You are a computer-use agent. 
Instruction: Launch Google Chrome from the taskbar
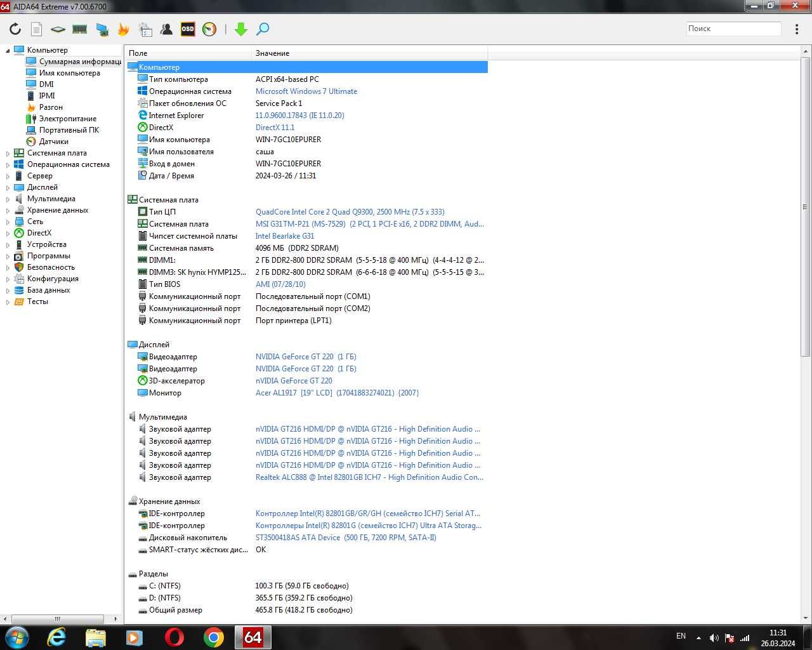[x=214, y=637]
